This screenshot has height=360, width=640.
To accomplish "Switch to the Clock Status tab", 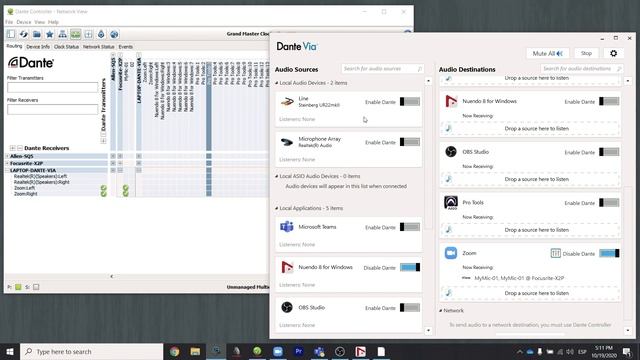I will coord(66,47).
